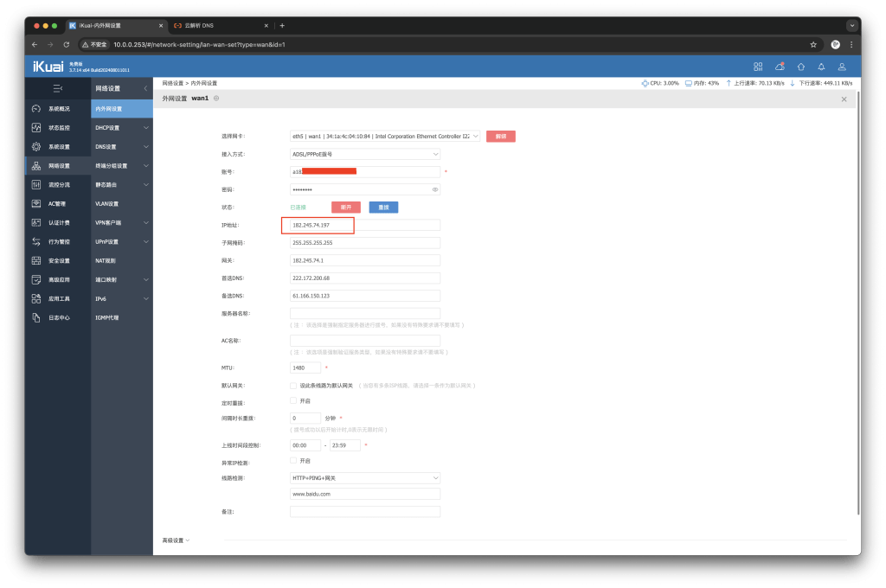
Task: Open the 线路检测 HTTP+PING+网关 dropdown
Action: tap(365, 477)
